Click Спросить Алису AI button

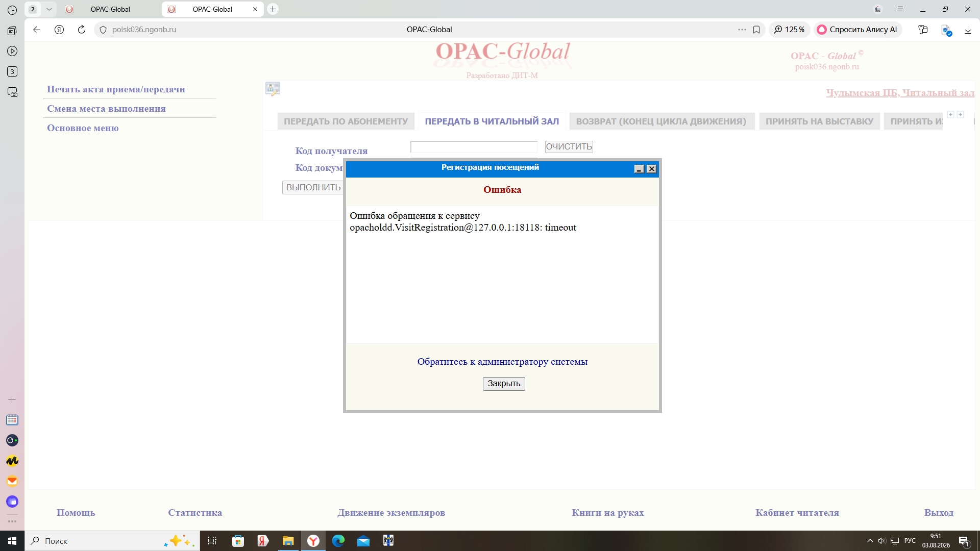(857, 30)
